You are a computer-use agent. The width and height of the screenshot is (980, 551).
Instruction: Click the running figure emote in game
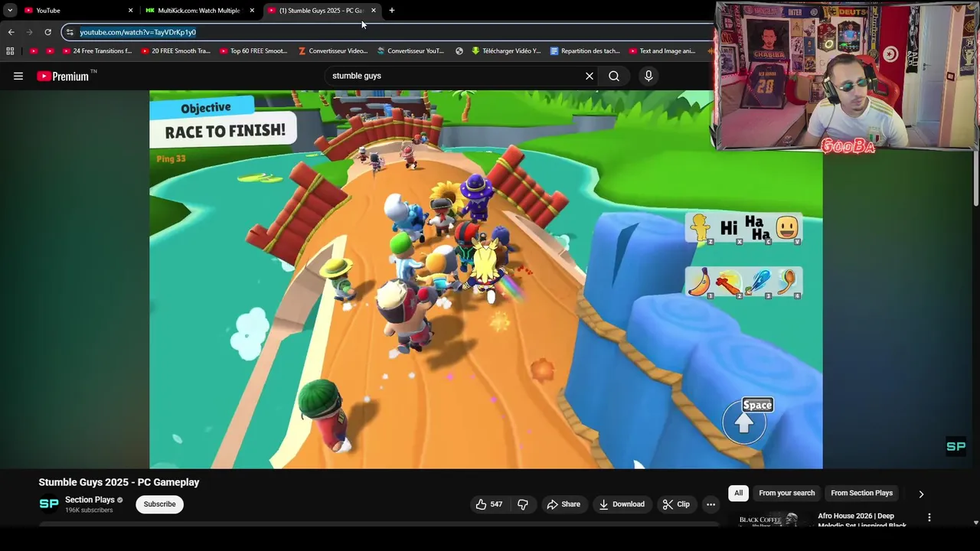coord(701,227)
